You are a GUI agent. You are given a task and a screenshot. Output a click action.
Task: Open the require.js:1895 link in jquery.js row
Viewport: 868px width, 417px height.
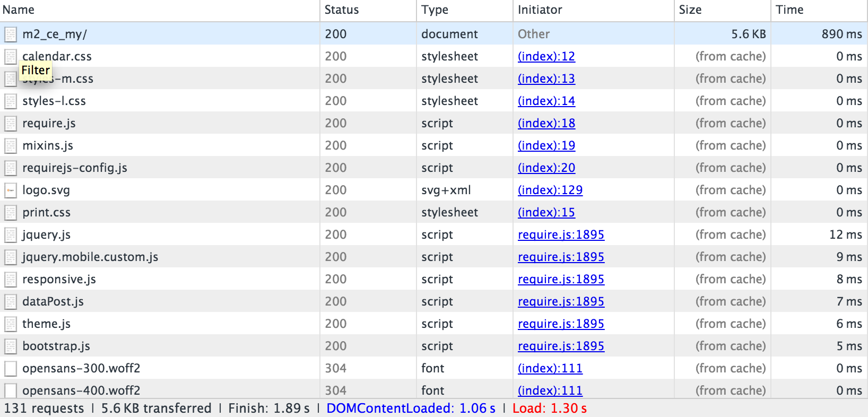click(561, 234)
